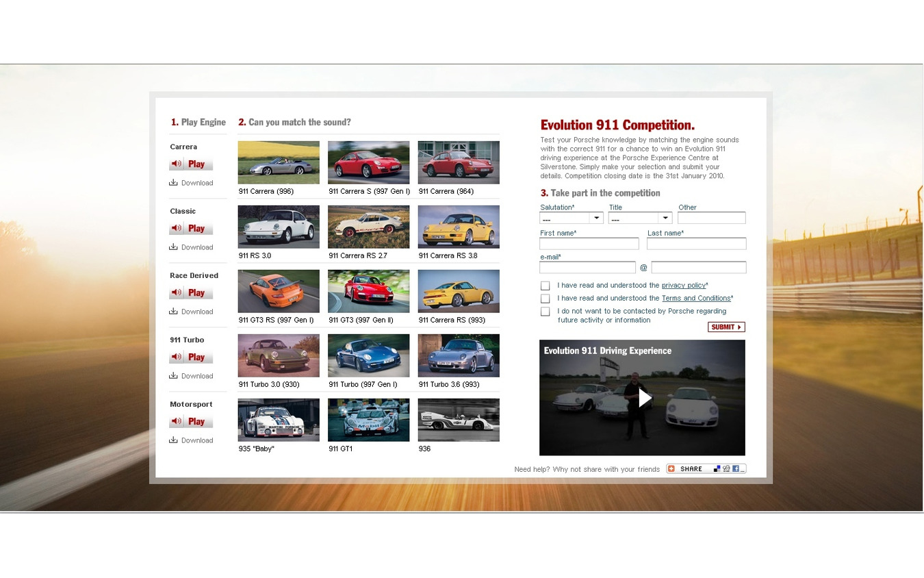
Task: Check the do-not-contact checkbox
Action: point(546,312)
